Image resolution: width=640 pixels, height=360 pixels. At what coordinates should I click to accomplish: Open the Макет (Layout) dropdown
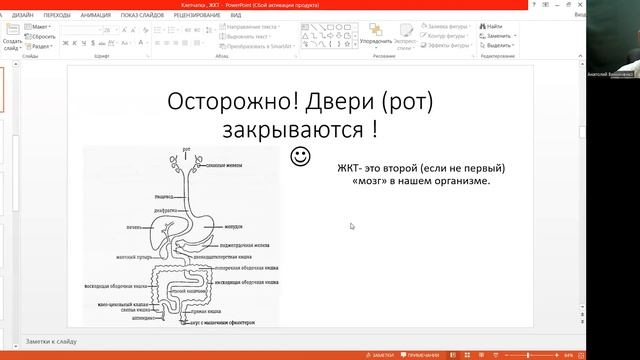click(x=38, y=27)
